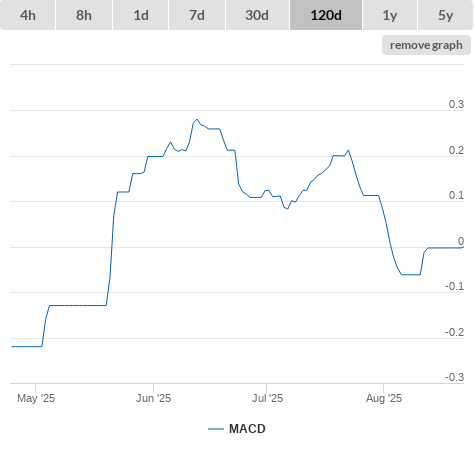The width and height of the screenshot is (474, 455).
Task: Select the 4h time range tab
Action: (28, 15)
